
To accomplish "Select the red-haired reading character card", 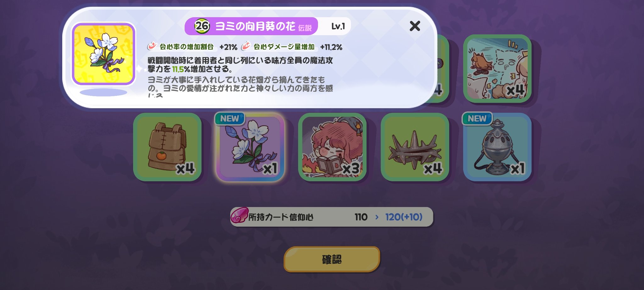I will tap(332, 147).
